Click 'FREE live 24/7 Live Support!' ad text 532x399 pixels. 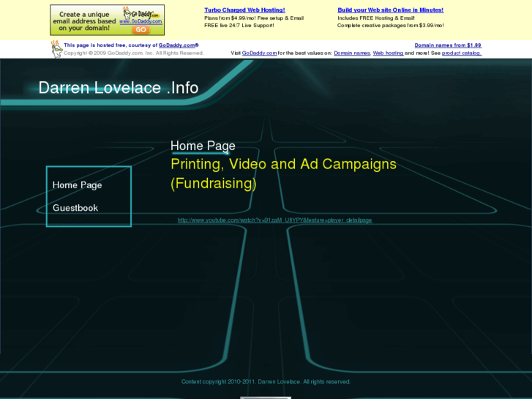coord(239,26)
